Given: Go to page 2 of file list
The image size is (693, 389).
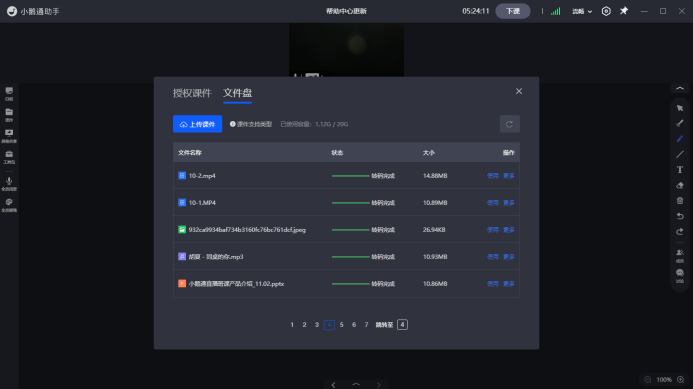Looking at the screenshot, I should 305,325.
